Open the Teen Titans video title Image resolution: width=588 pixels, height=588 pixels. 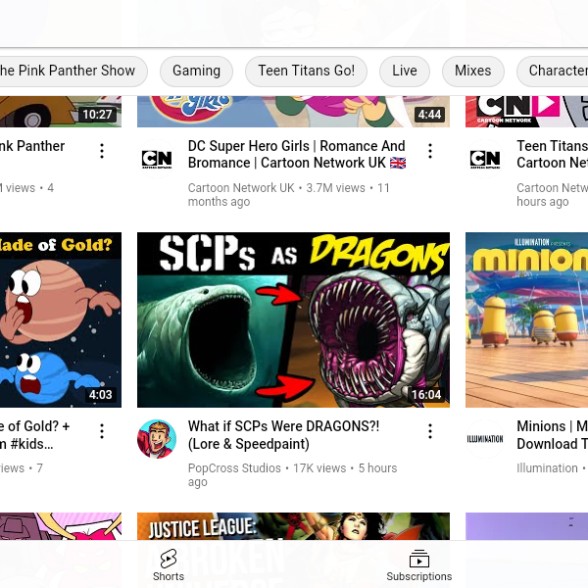click(552, 154)
